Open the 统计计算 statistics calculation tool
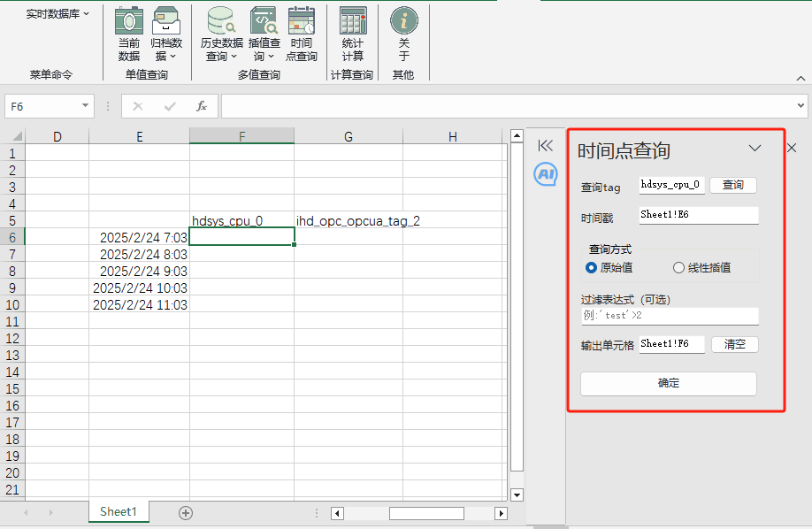The height and width of the screenshot is (529, 812). 353,34
